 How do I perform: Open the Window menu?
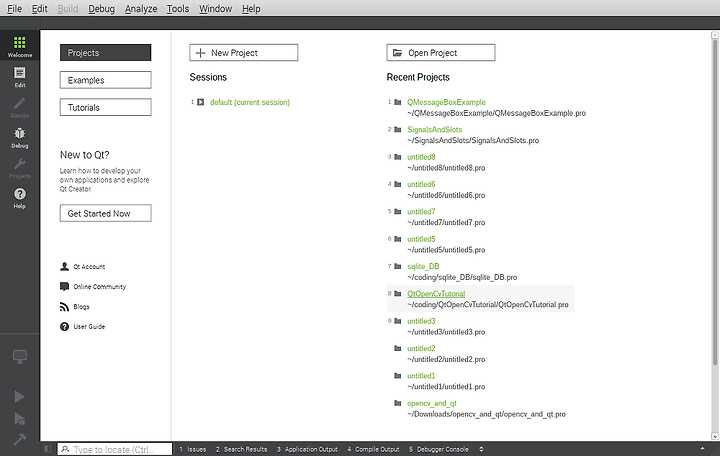(x=215, y=9)
